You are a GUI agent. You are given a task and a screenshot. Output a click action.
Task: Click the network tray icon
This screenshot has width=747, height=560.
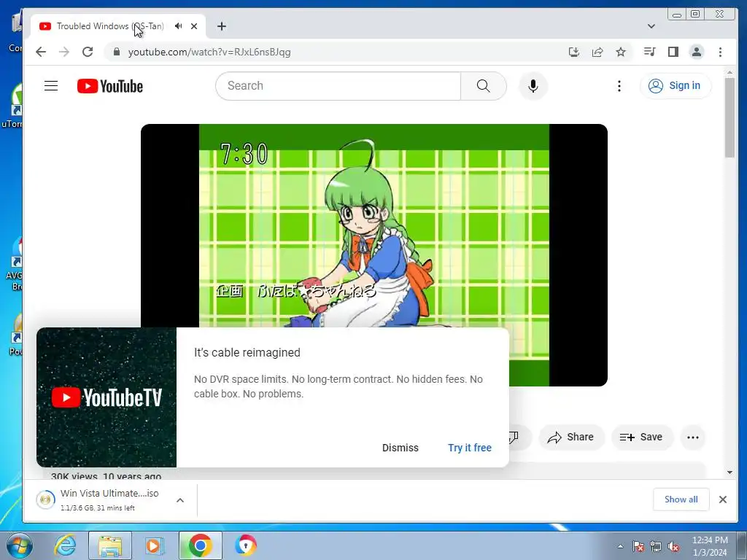656,546
